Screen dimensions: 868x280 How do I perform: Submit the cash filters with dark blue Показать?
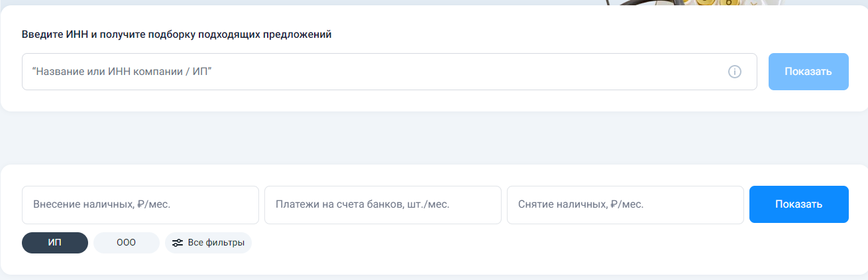tap(799, 204)
